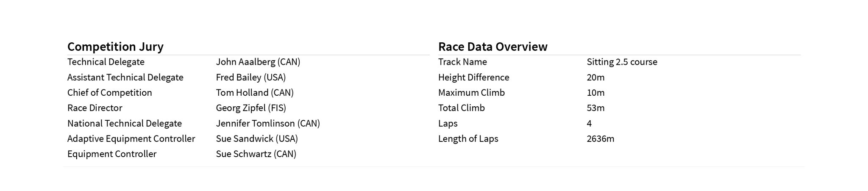Click the Sitting 2.5 course value
This screenshot has height=191, width=868.
621,62
